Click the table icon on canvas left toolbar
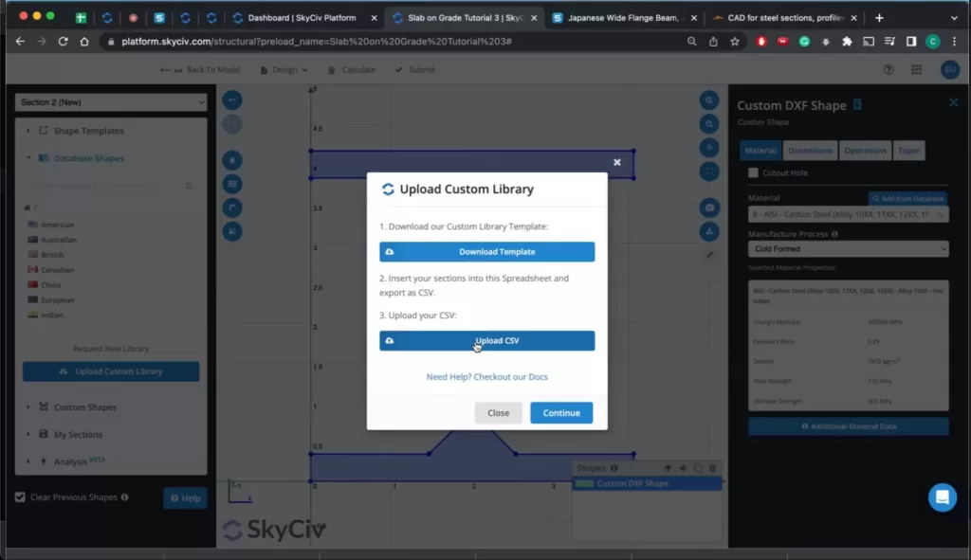 pyautogui.click(x=232, y=184)
